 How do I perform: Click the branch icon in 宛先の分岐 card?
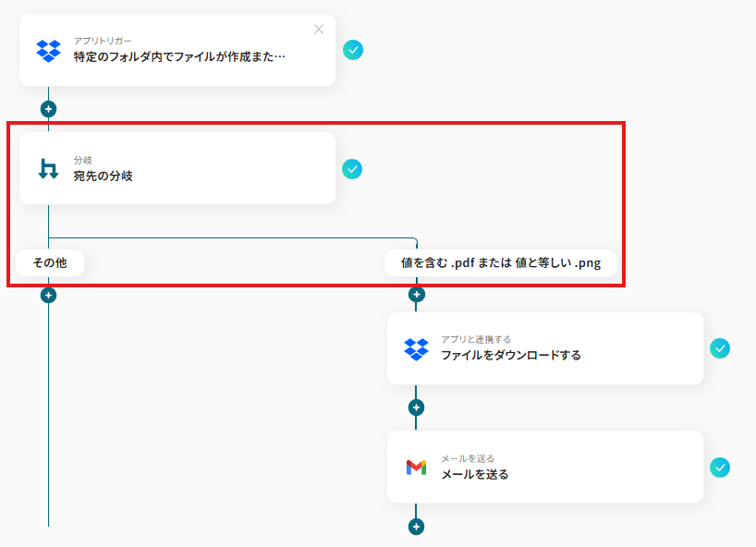pyautogui.click(x=48, y=169)
